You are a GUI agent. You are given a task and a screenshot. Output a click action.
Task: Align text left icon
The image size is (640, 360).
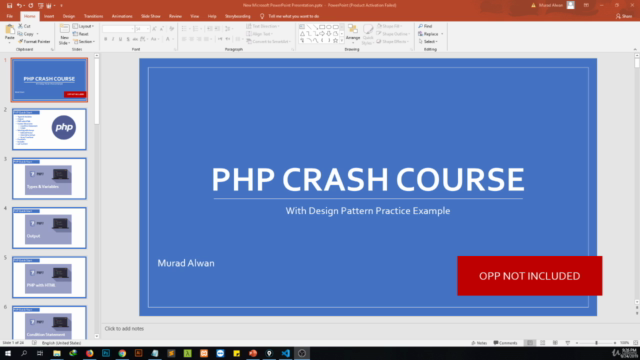pyautogui.click(x=184, y=39)
